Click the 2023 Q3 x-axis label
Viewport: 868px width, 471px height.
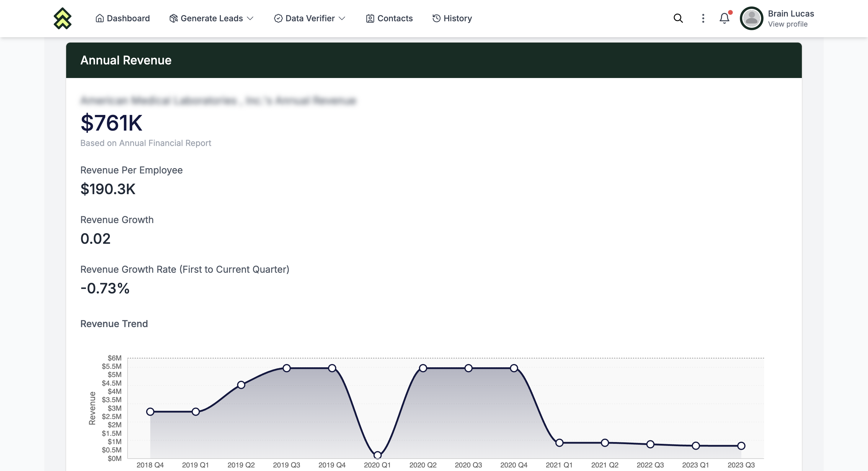coord(741,465)
